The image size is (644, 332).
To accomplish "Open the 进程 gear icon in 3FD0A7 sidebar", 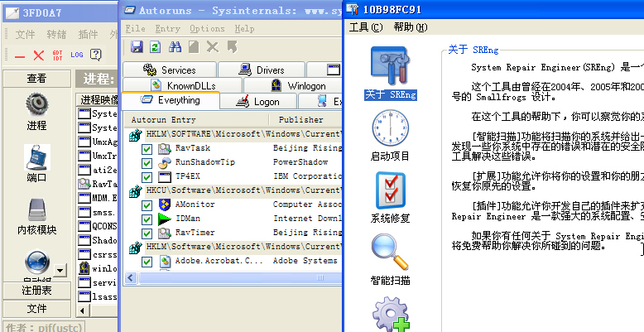I will click(37, 104).
